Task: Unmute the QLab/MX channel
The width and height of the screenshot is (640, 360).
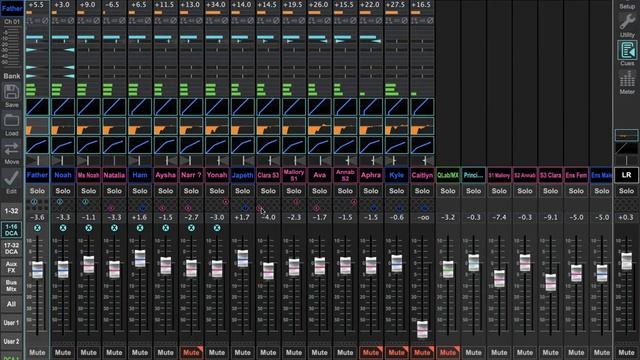Action: (448, 352)
